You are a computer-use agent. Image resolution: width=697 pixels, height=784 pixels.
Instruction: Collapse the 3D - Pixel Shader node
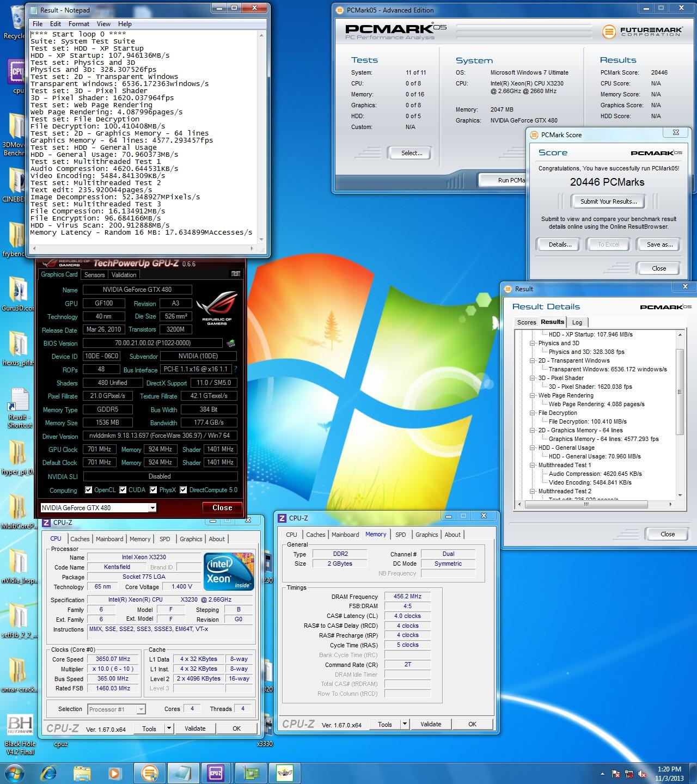533,378
